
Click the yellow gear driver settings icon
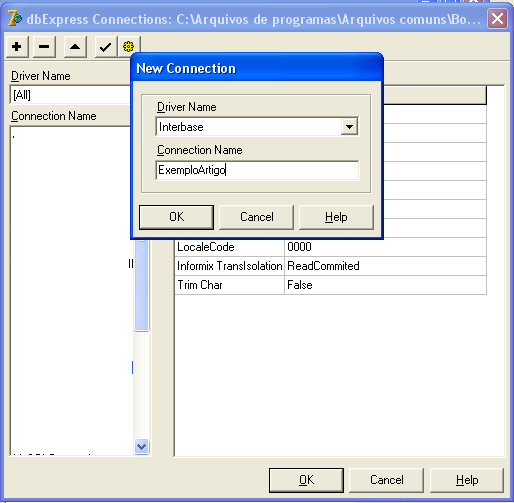[129, 46]
